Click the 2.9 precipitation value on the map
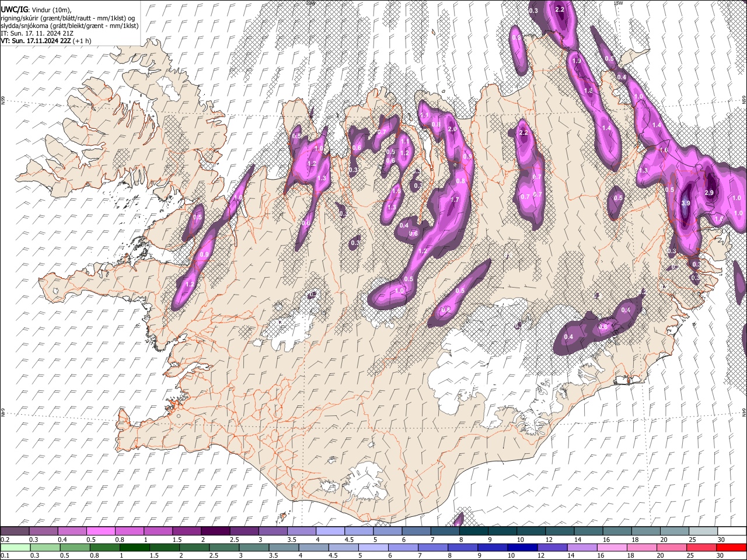This screenshot has height=560, width=747. [x=710, y=193]
